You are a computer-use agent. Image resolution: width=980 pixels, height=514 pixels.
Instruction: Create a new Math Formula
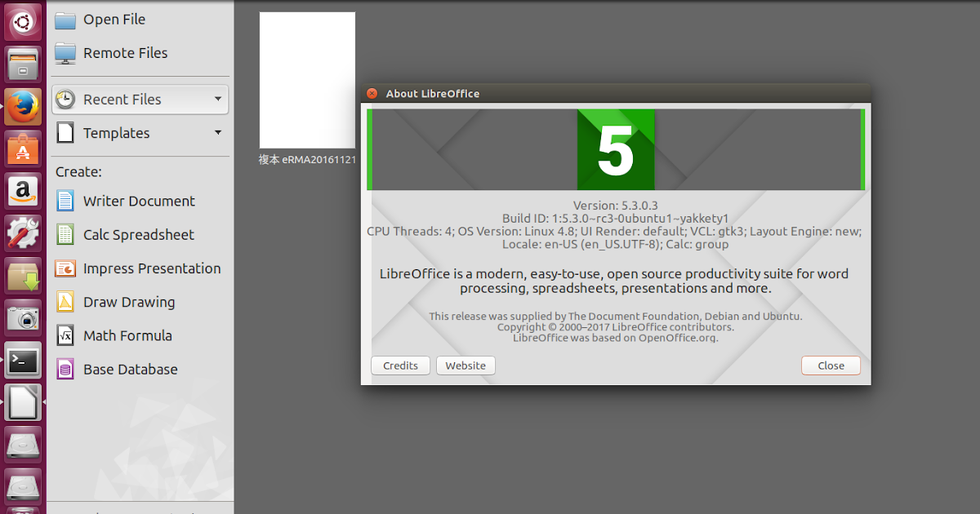tap(127, 335)
